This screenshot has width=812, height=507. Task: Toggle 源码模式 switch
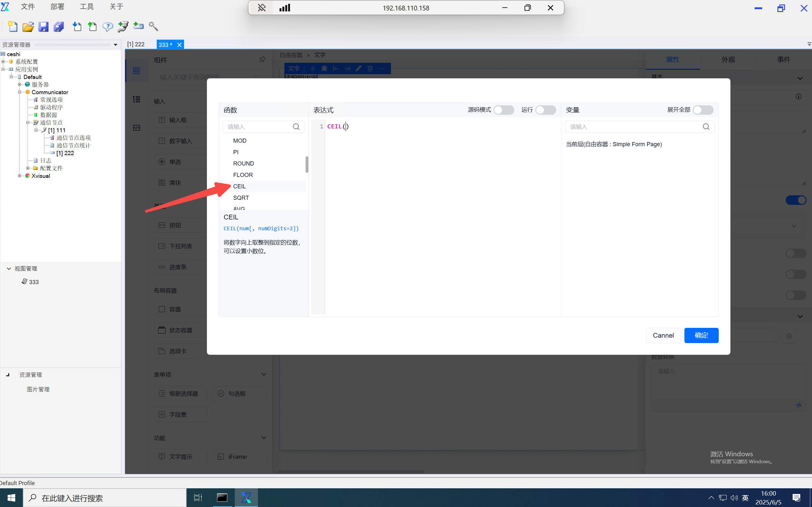tap(504, 110)
